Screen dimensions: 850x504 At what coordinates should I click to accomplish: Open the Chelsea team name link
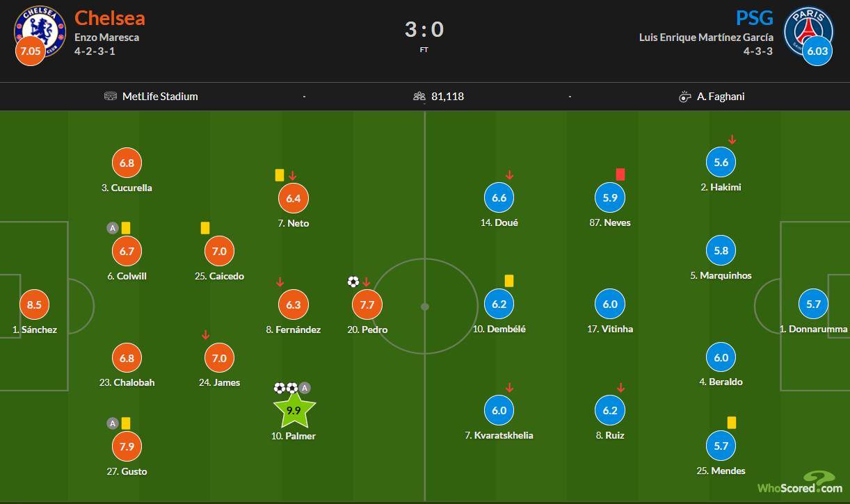(110, 17)
